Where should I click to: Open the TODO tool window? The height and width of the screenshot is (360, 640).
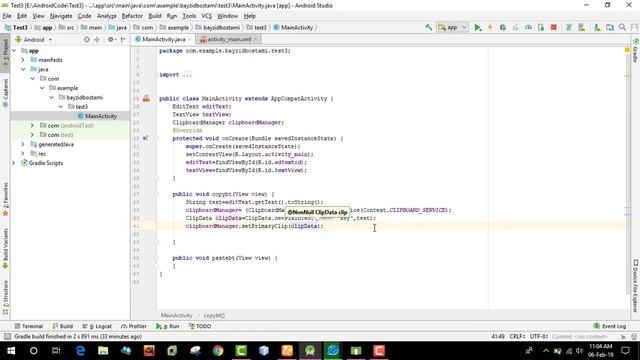click(200, 326)
